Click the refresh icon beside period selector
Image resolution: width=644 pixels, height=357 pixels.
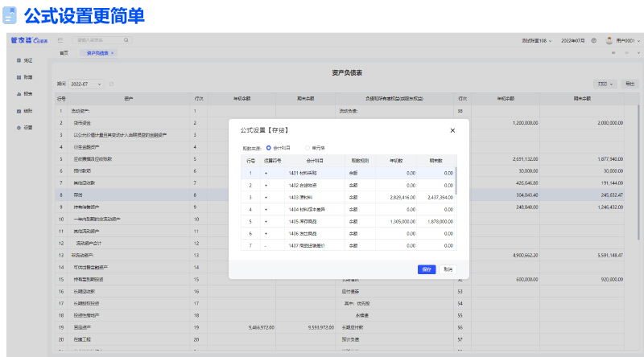coord(111,84)
